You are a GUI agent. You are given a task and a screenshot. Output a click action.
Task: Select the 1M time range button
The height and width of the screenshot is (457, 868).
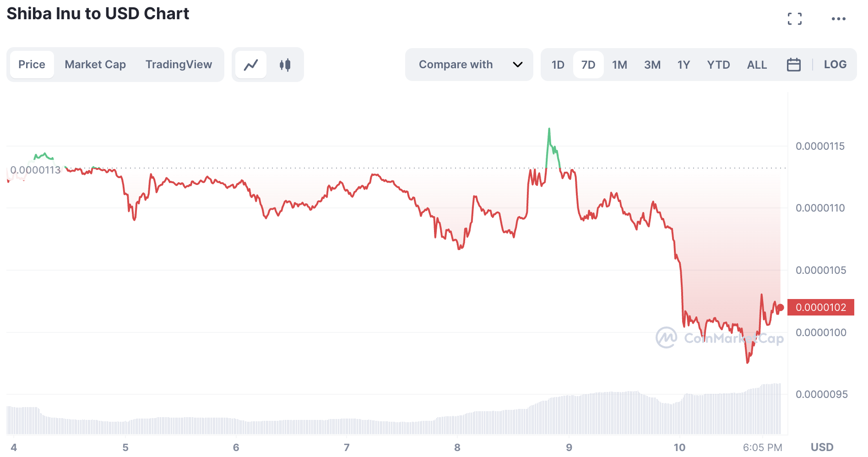619,65
